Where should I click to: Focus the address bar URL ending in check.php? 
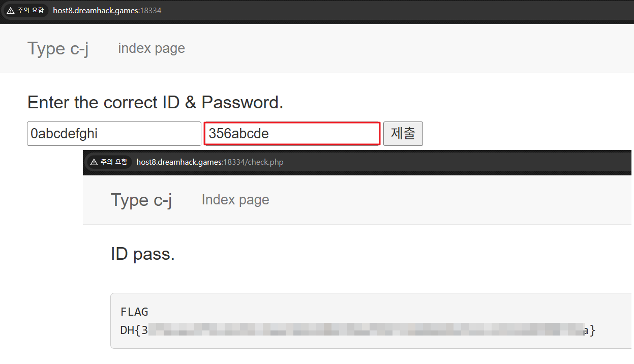click(209, 162)
